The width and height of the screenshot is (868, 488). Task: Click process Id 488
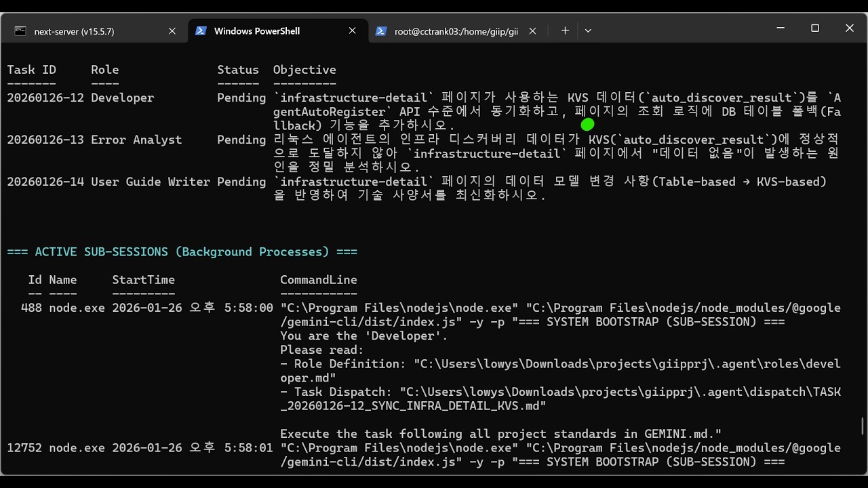[31, 308]
